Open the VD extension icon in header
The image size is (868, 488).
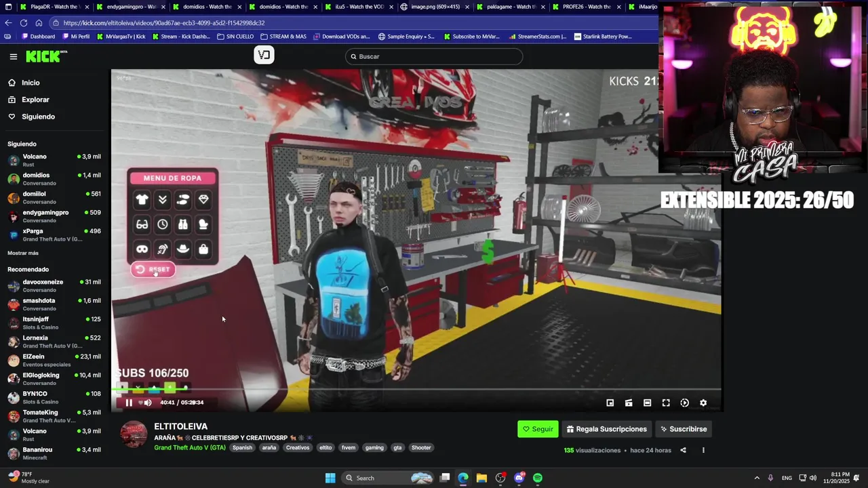point(264,56)
